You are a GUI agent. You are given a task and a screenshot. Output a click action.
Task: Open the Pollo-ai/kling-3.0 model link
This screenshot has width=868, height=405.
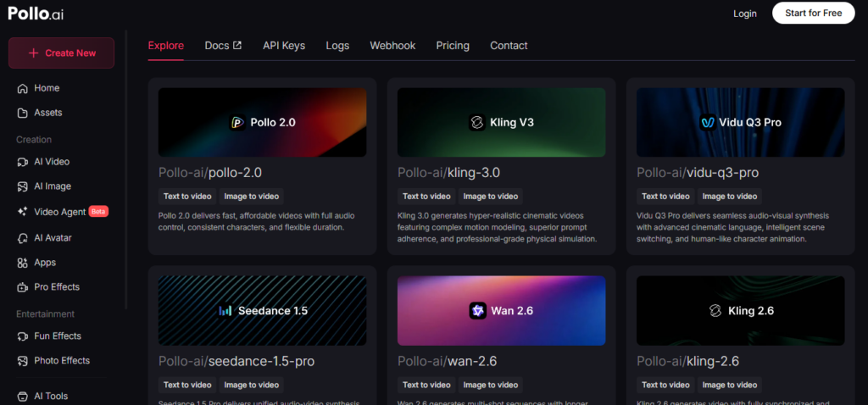[448, 173]
